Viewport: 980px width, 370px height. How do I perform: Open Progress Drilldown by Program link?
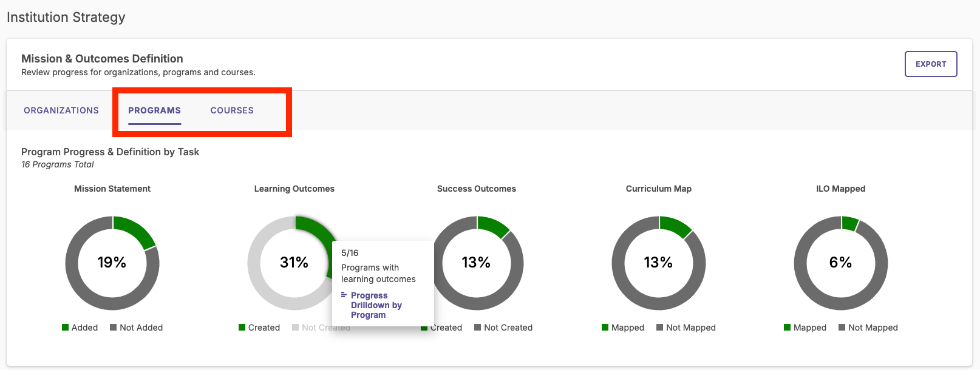[x=376, y=305]
